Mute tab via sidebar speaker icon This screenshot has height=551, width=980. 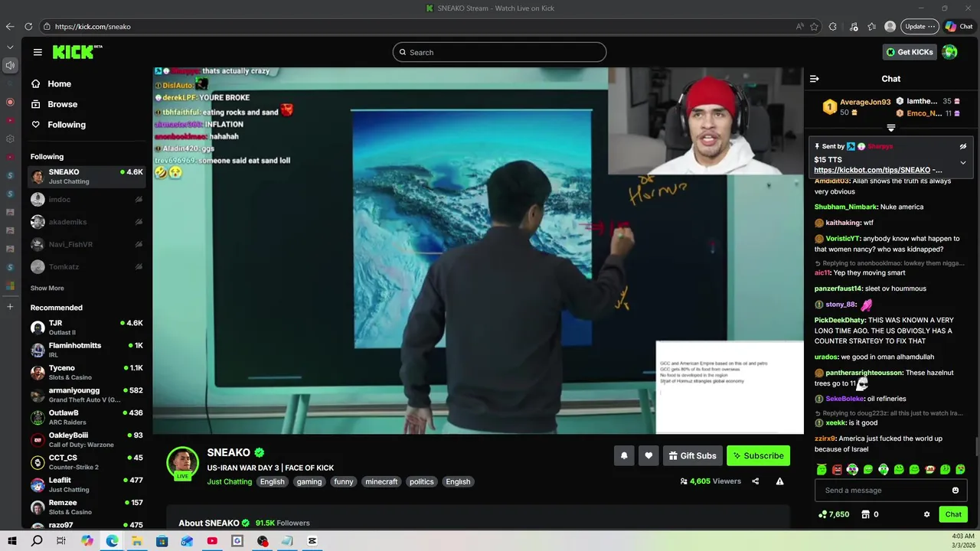tap(10, 65)
